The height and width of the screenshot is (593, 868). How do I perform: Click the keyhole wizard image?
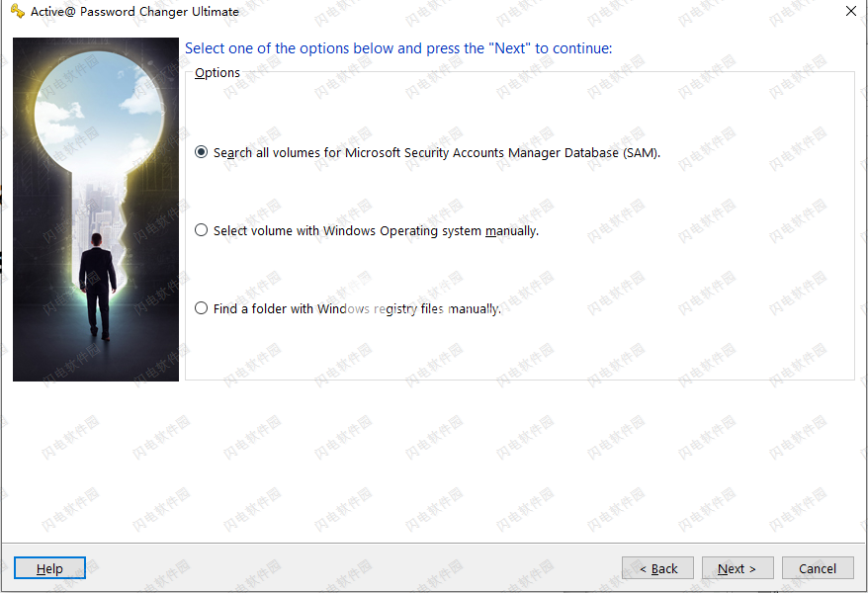point(96,210)
